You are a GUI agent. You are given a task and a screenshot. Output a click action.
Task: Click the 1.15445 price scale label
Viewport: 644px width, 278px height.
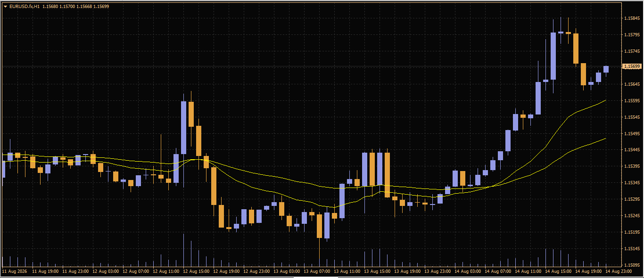tap(632, 150)
